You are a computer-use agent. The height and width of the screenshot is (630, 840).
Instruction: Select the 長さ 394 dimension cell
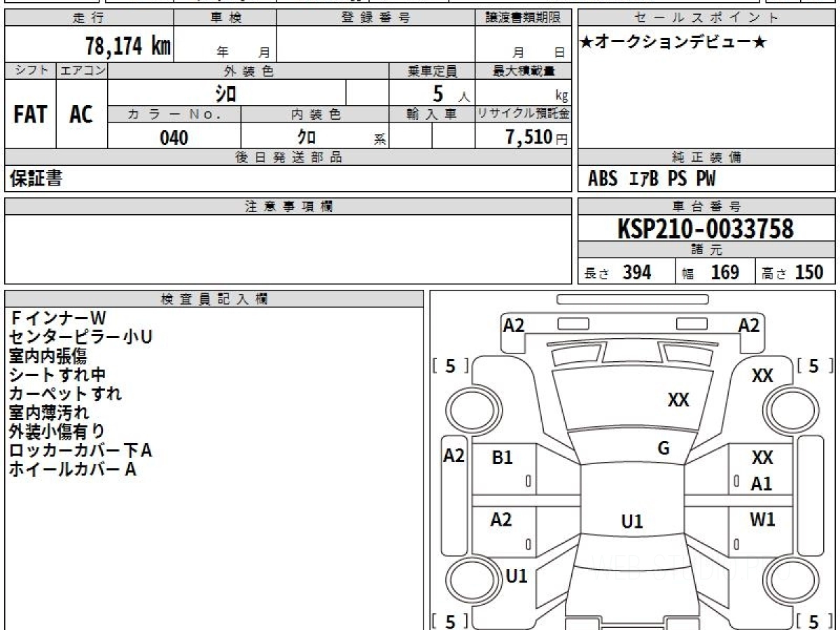tap(627, 272)
